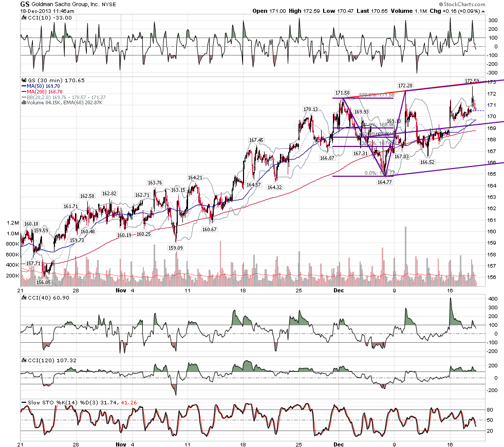Screen dimensions: 504x447
Task: Click the red MA(200) legend line
Action: click(x=24, y=92)
